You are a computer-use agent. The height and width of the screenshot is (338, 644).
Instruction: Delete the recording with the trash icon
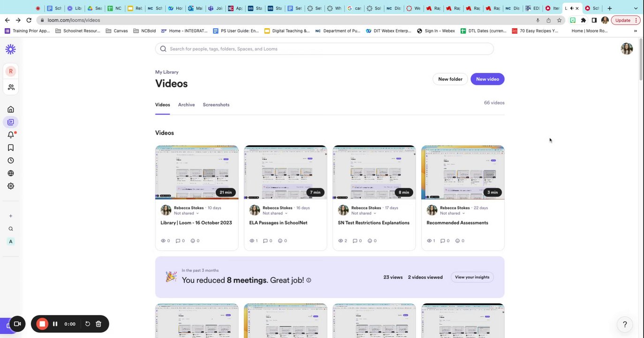coord(98,324)
